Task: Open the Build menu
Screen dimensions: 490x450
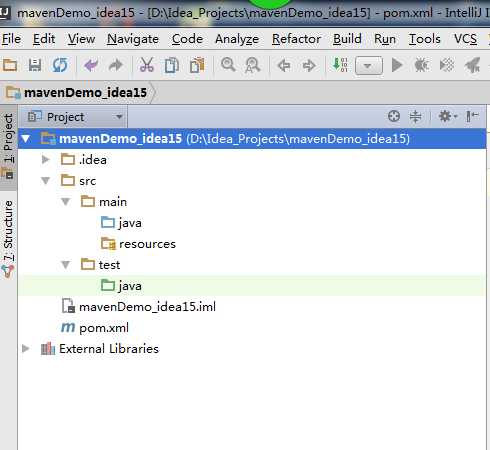Action: [x=347, y=39]
